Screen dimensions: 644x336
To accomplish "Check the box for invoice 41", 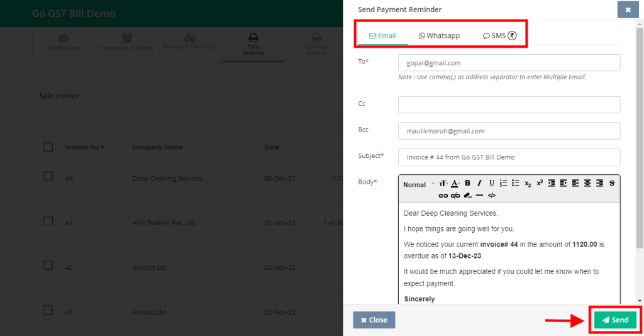I will [x=48, y=310].
